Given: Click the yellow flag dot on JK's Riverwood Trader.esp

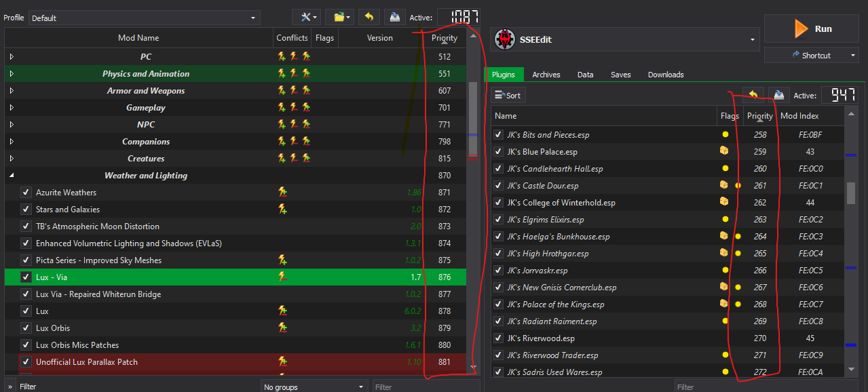Looking at the screenshot, I should tap(725, 355).
